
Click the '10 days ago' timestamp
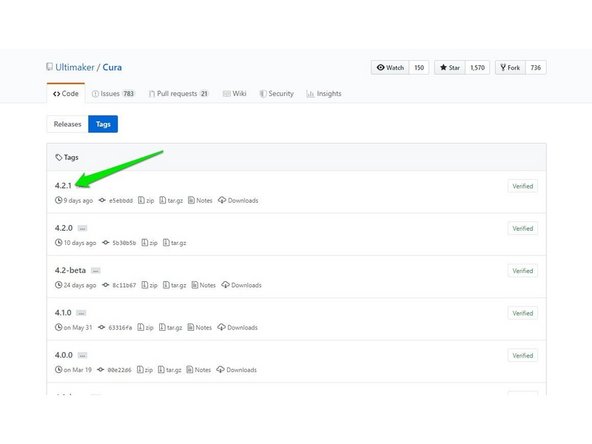click(x=80, y=243)
